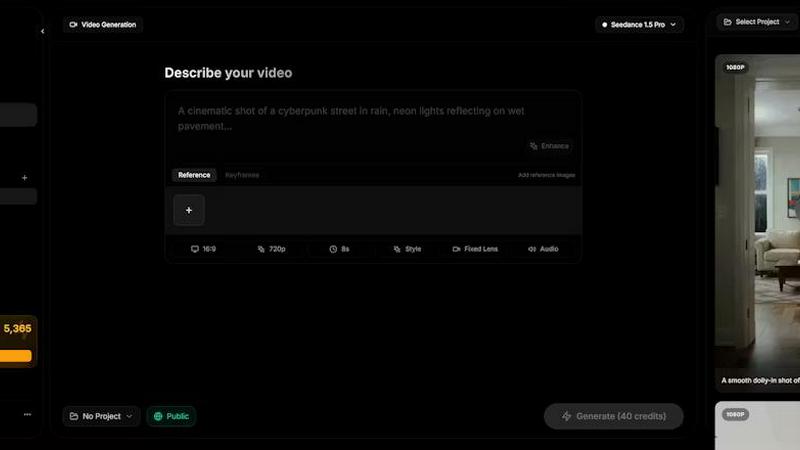Collapse the left sidebar with the chevron
Viewport: 800px width, 450px height.
point(42,31)
